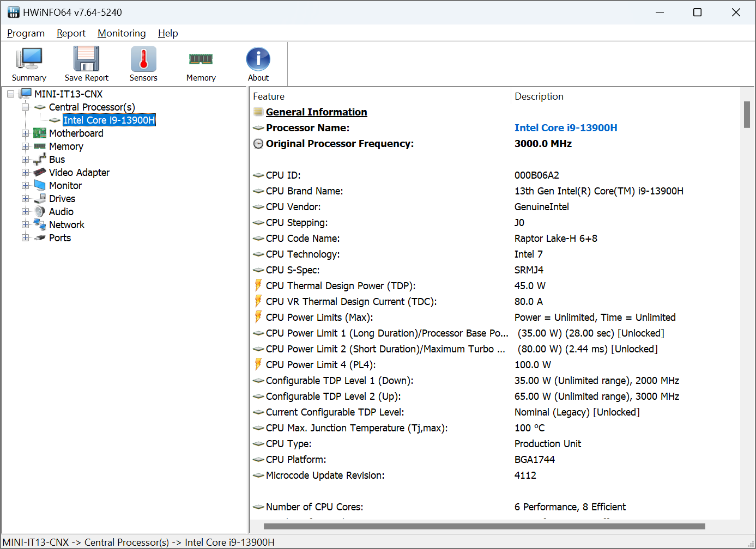Select the CPU ID row
756x549 pixels.
pyautogui.click(x=495, y=175)
